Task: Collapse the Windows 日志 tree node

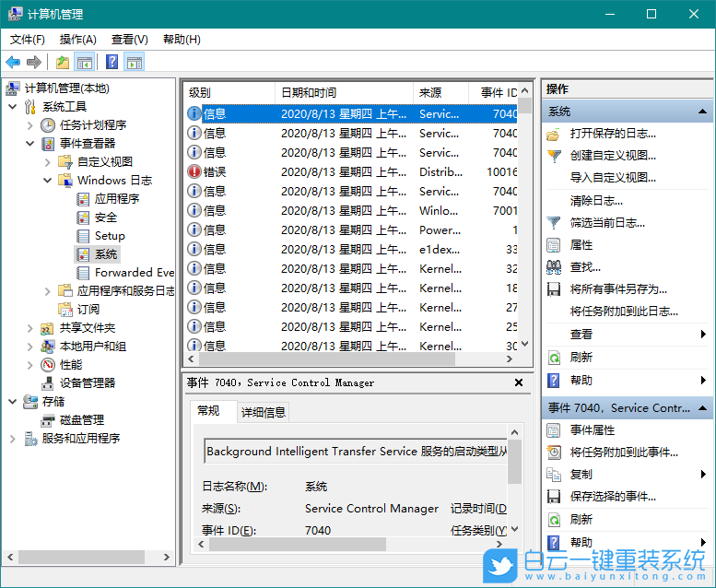Action: click(48, 181)
